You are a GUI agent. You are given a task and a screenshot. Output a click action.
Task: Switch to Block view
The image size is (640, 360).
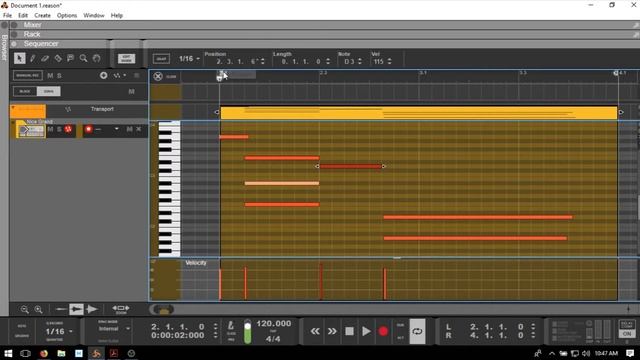(x=25, y=91)
